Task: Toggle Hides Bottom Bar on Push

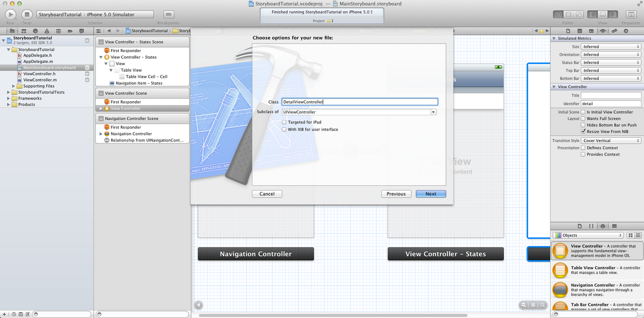Action: coord(583,125)
